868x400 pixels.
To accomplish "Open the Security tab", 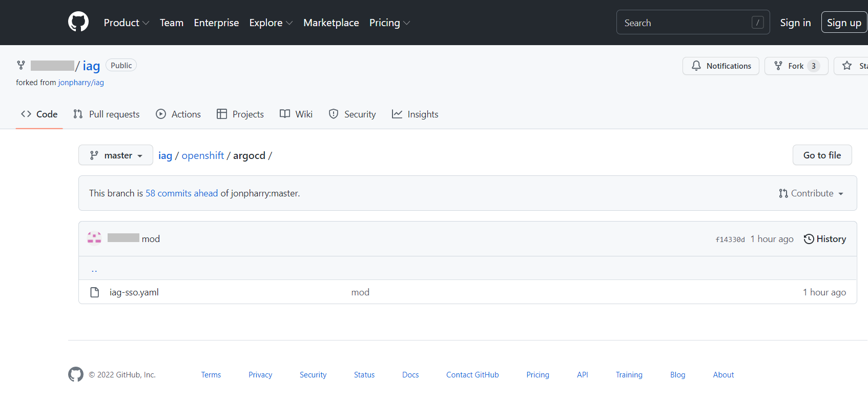I will click(353, 114).
